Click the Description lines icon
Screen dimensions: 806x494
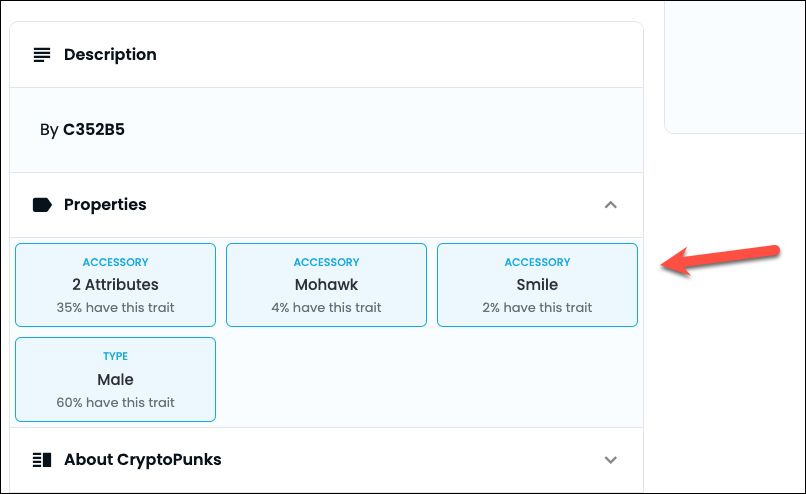point(42,55)
